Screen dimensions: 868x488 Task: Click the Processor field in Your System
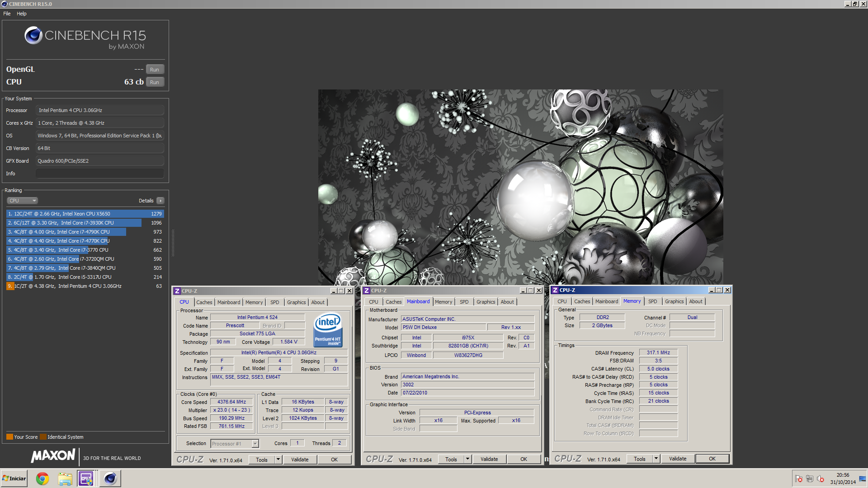pyautogui.click(x=100, y=110)
